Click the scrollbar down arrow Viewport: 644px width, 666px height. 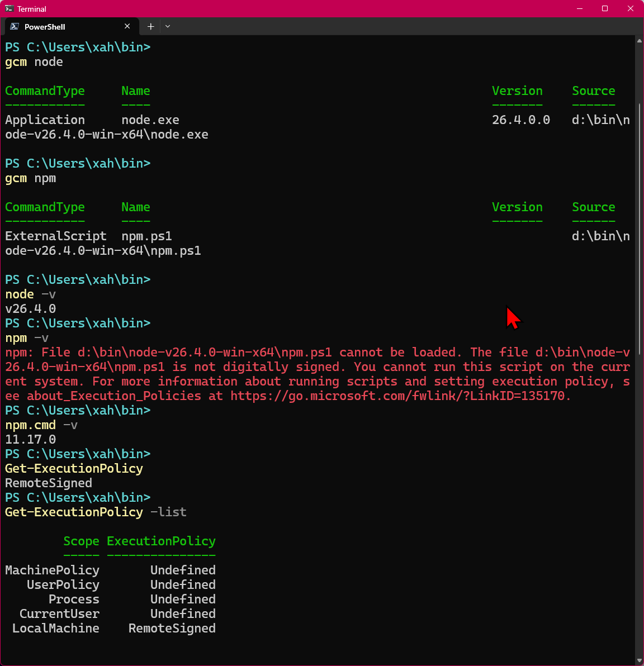[640, 660]
